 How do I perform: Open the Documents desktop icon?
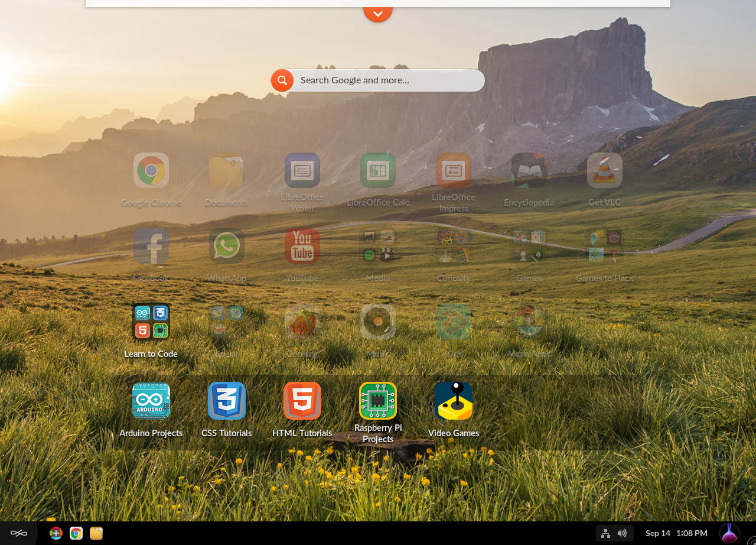227,170
